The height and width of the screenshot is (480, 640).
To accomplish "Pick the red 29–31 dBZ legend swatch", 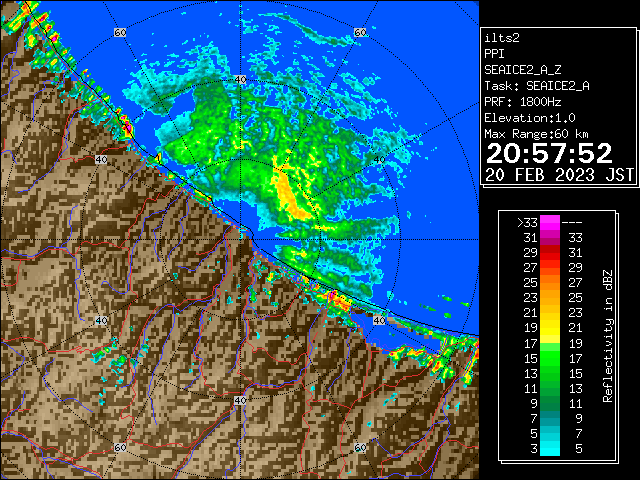I will [x=550, y=253].
